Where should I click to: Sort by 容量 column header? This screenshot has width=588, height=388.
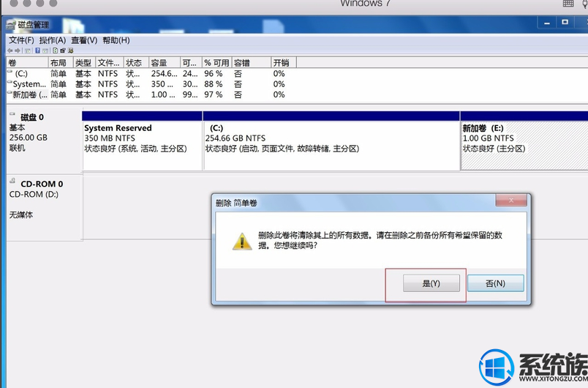(x=165, y=63)
